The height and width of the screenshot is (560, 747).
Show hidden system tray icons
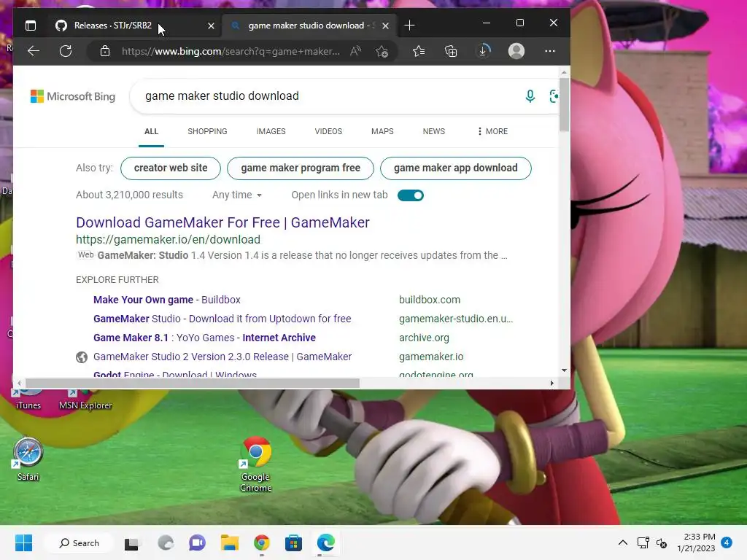[x=623, y=542]
